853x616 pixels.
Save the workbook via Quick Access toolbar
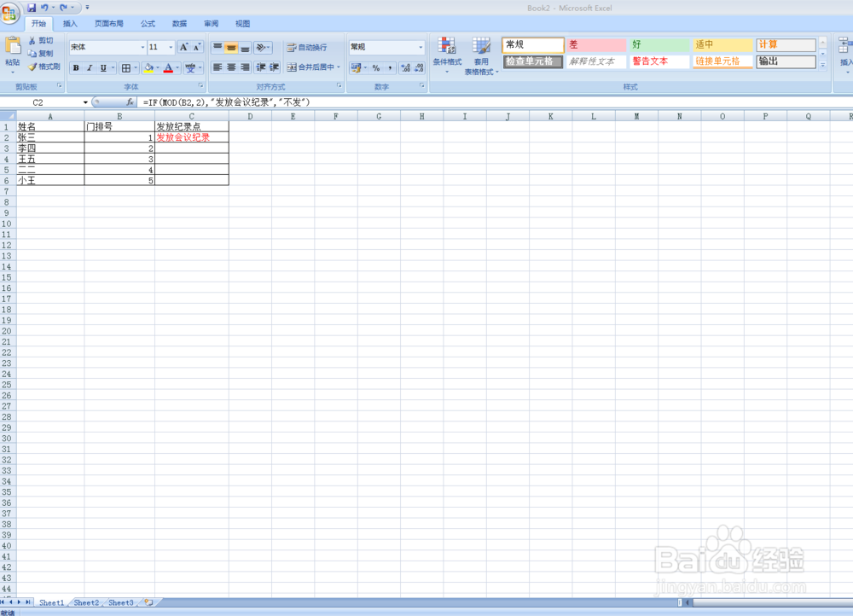(x=32, y=8)
